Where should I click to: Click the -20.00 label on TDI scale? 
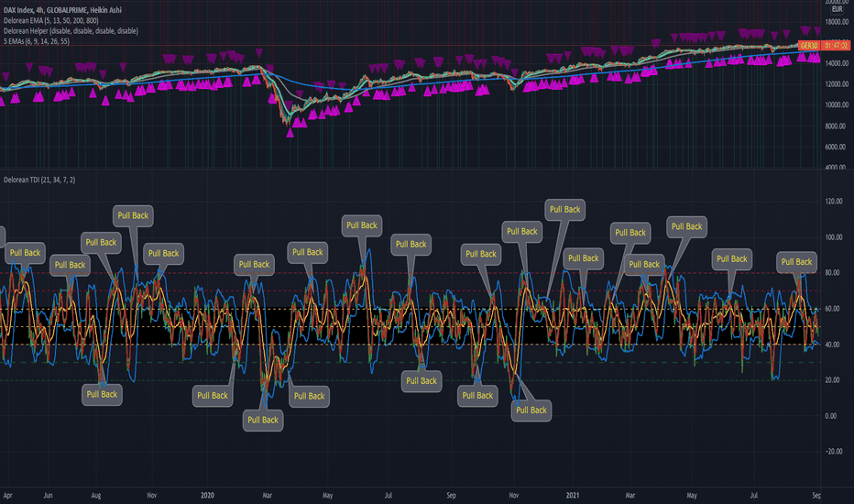click(833, 451)
